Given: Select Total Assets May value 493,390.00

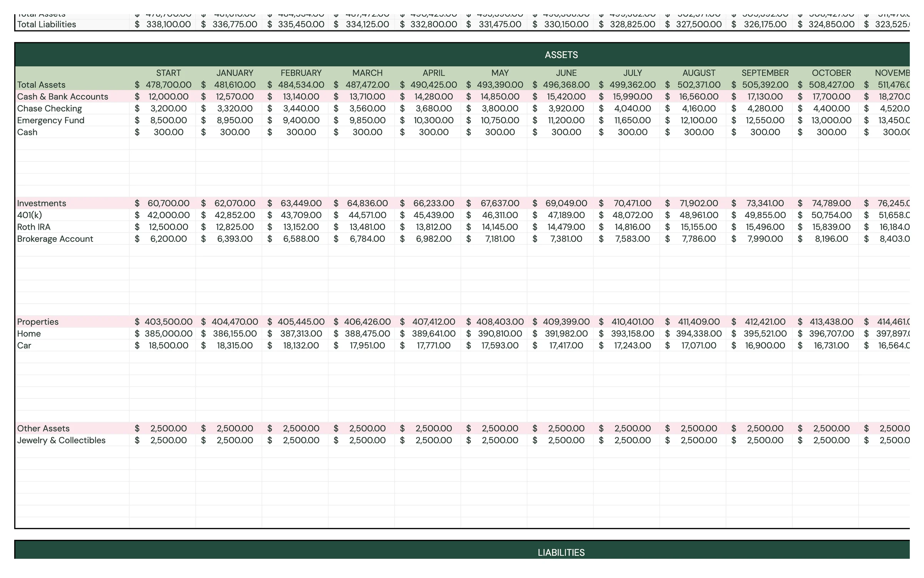Looking at the screenshot, I should click(x=500, y=85).
